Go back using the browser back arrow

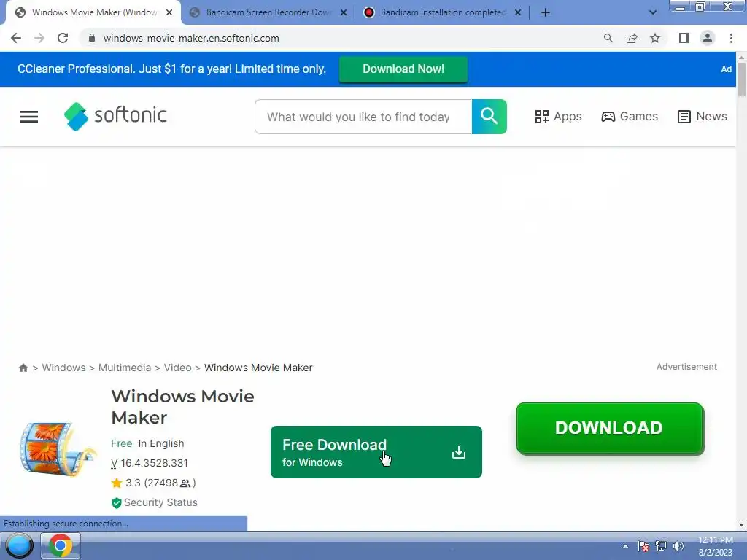[x=16, y=38]
